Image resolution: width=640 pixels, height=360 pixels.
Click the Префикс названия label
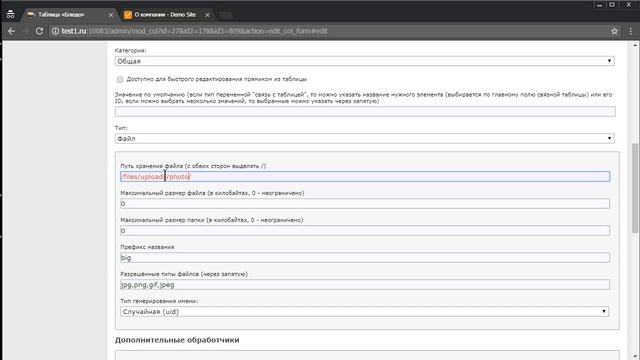tap(147, 247)
